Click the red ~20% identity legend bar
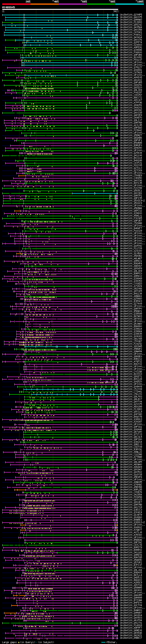This screenshot has width=146, height=644. click(16, 4)
